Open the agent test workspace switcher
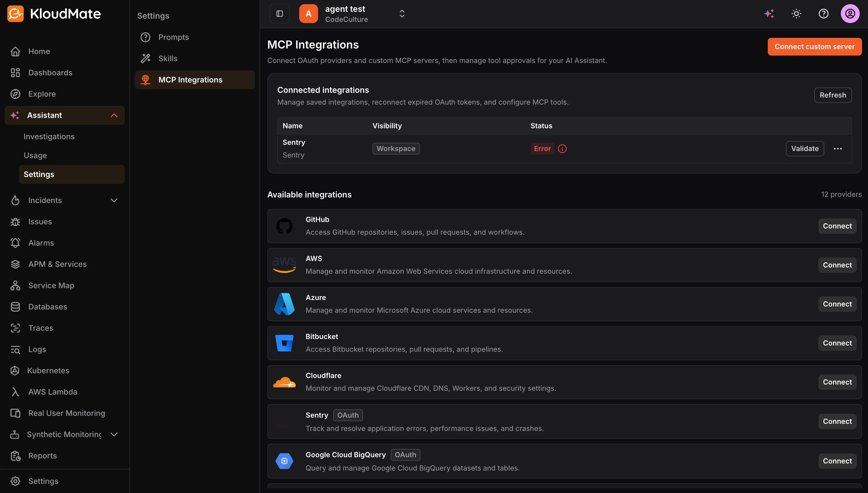Image resolution: width=868 pixels, height=493 pixels. point(352,14)
